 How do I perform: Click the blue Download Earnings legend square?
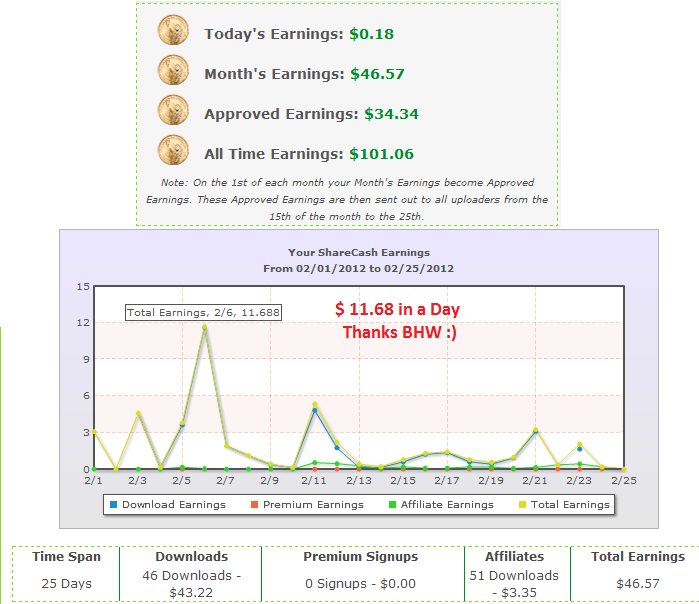113,505
